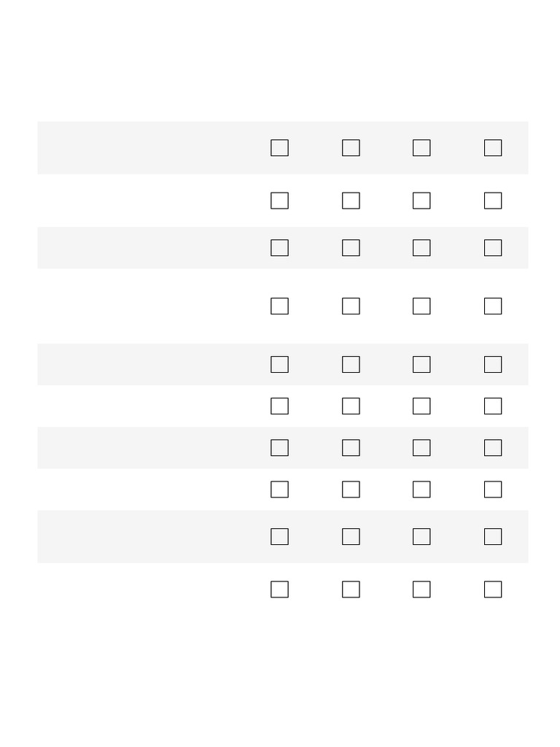The image size is (560, 747).
Task: Tick second-column checkbox in the sixth row
Action: click(x=351, y=406)
